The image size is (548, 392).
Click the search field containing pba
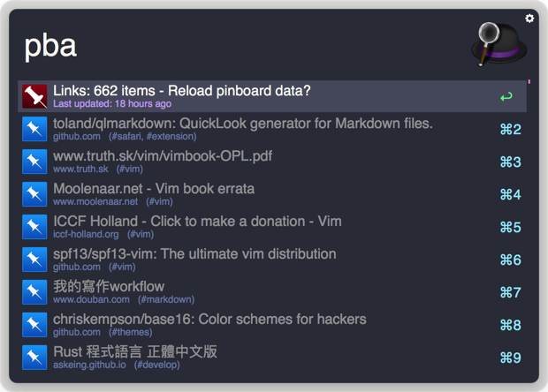(239, 46)
